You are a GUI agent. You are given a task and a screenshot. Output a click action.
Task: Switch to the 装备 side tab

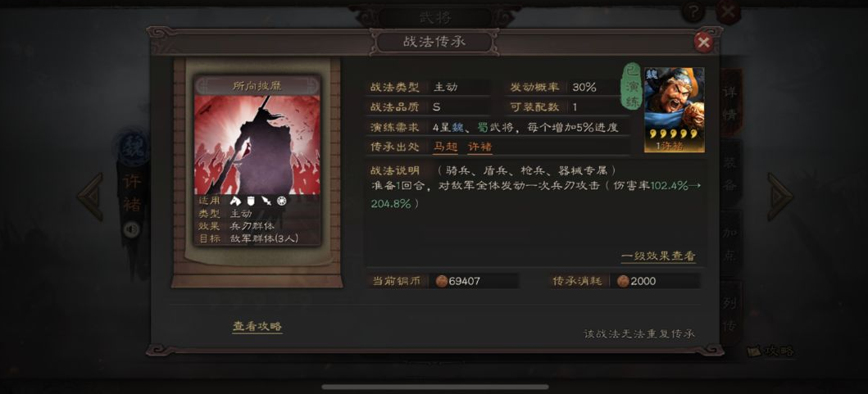click(731, 174)
